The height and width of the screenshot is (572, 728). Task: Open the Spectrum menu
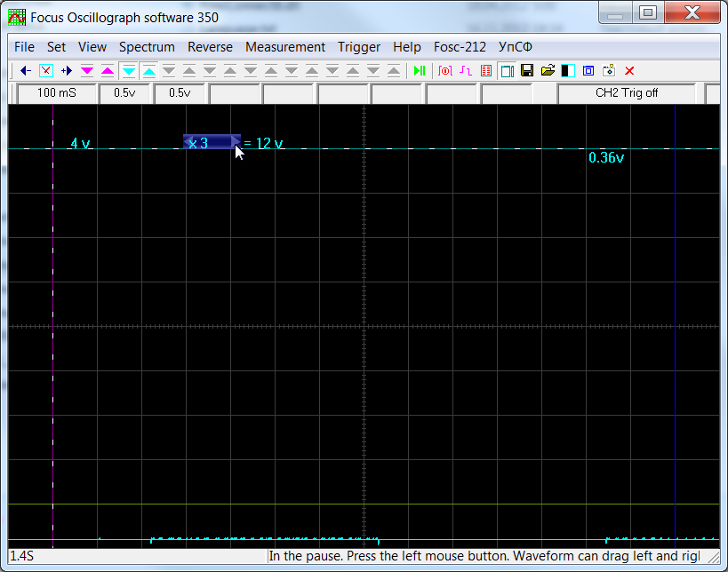click(x=147, y=47)
